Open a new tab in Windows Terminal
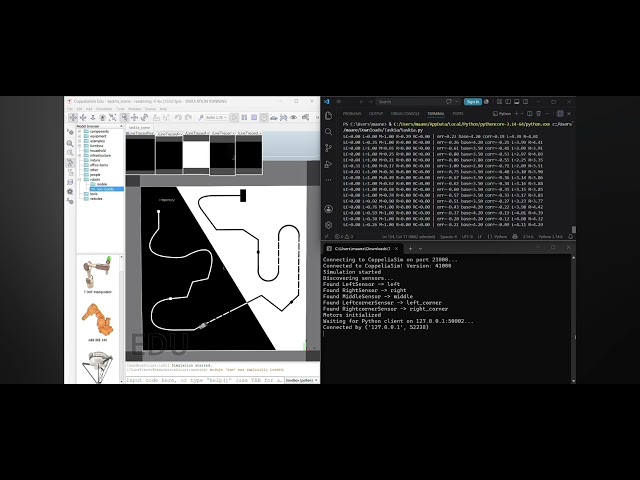Viewport: 640px width, 480px height. click(x=410, y=248)
